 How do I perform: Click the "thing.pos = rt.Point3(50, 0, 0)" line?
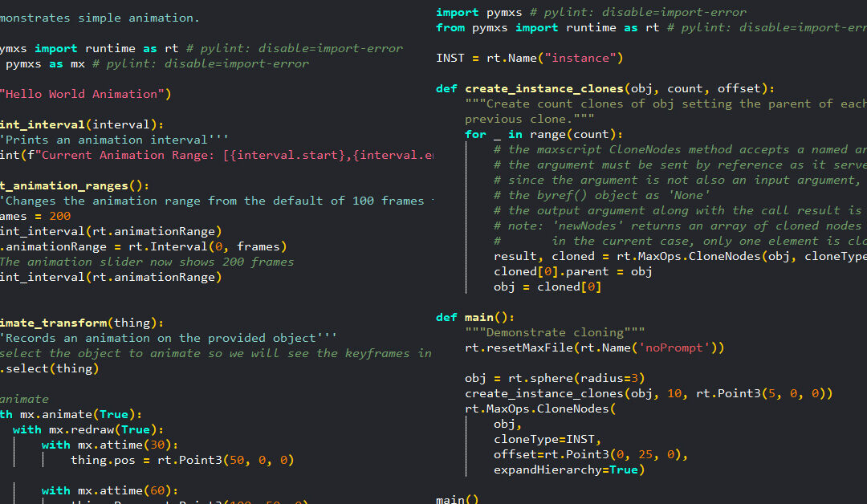point(182,461)
